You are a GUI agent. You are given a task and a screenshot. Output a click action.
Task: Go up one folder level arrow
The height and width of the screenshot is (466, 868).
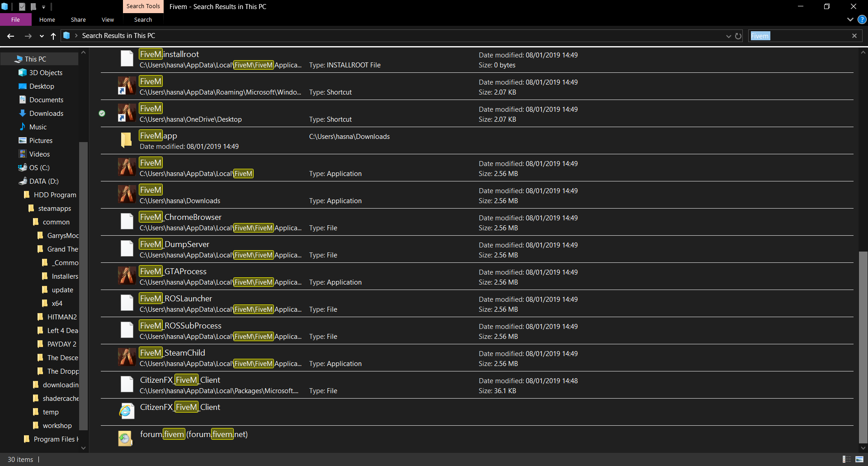click(53, 36)
